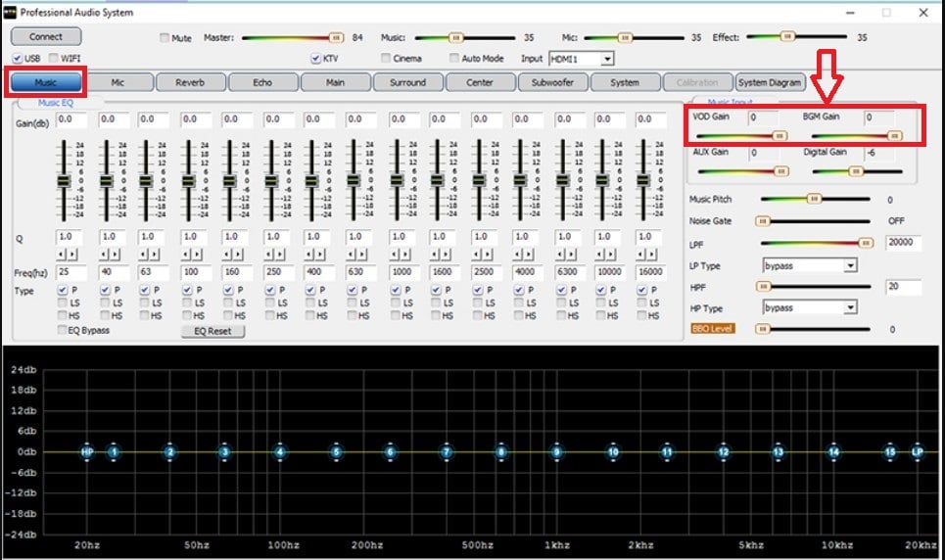Click the HP node on the EQ graph
Screen dimensions: 945x560
87,452
